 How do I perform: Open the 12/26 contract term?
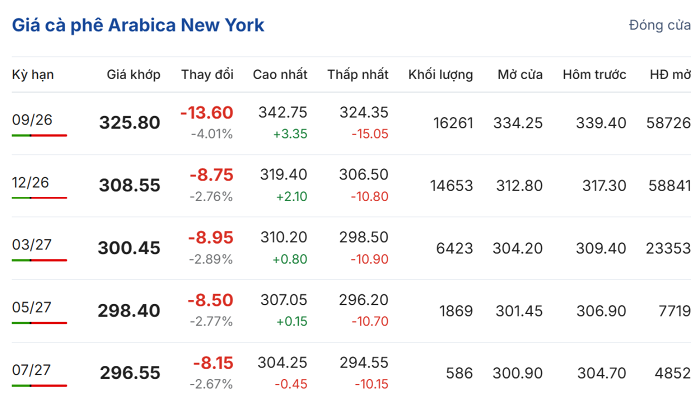pyautogui.click(x=30, y=182)
